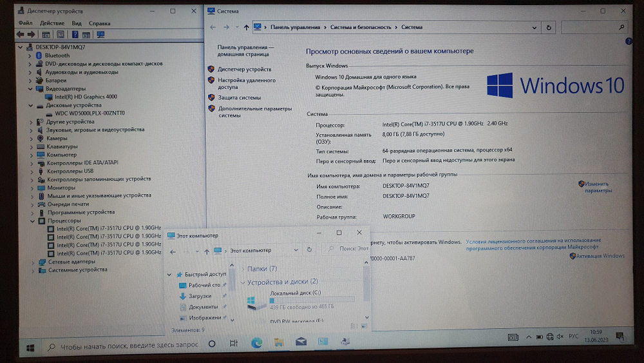Open volume icon in system tray
The width and height of the screenshot is (644, 363).
click(x=560, y=337)
